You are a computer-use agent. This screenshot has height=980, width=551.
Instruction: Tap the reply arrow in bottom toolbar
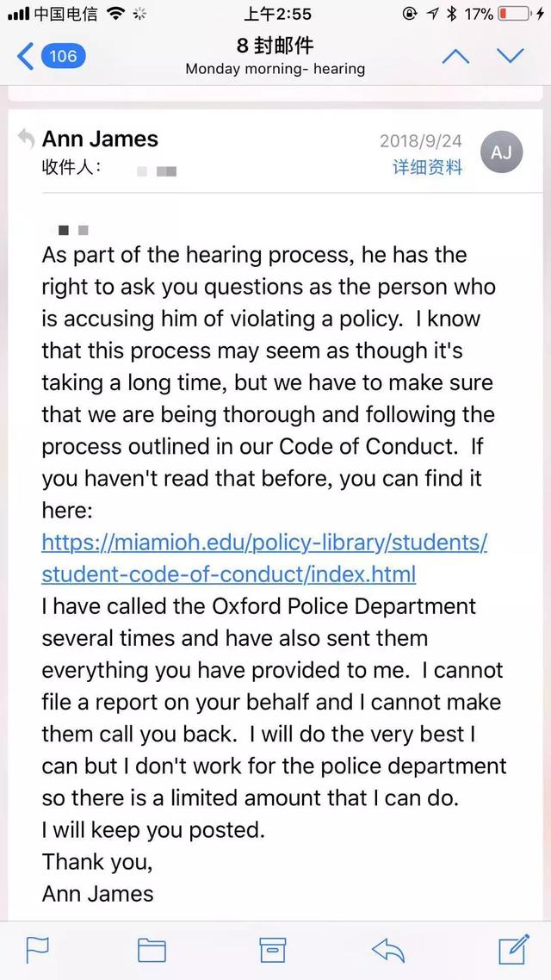(x=388, y=951)
